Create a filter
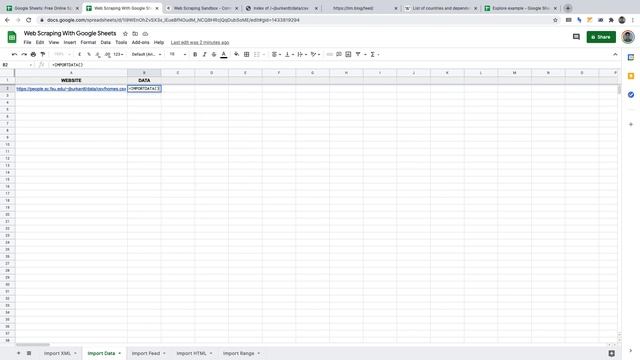 pos(358,54)
